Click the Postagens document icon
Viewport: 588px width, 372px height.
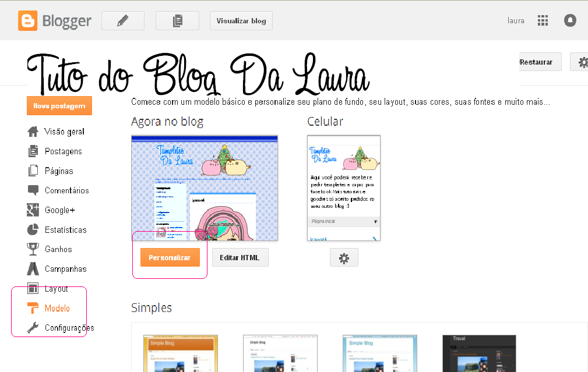[33, 151]
